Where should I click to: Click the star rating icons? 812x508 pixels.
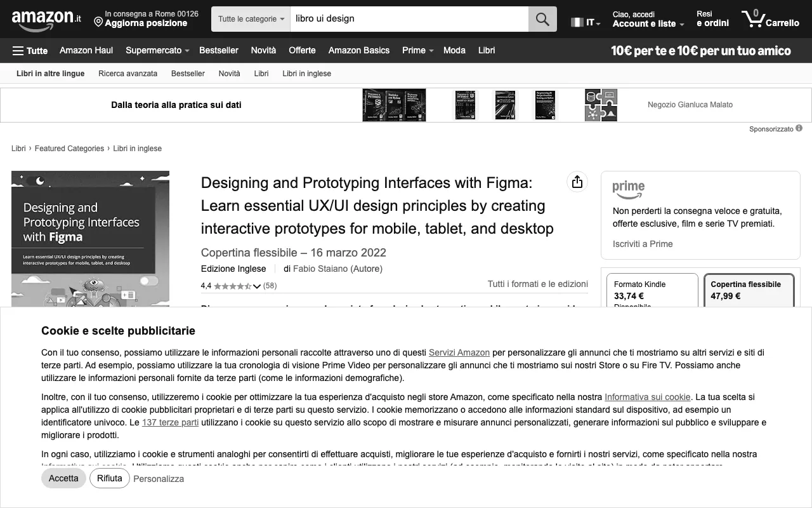tap(232, 286)
